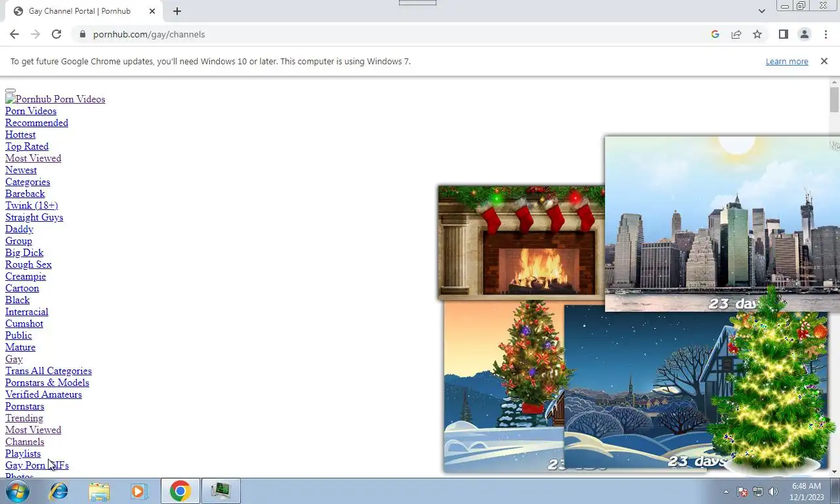
Task: Click the glowing Christmas tree widget
Action: coord(771,381)
